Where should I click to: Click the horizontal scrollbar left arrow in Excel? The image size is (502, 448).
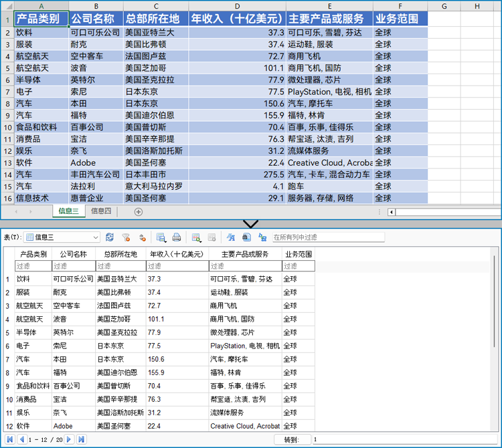392,212
